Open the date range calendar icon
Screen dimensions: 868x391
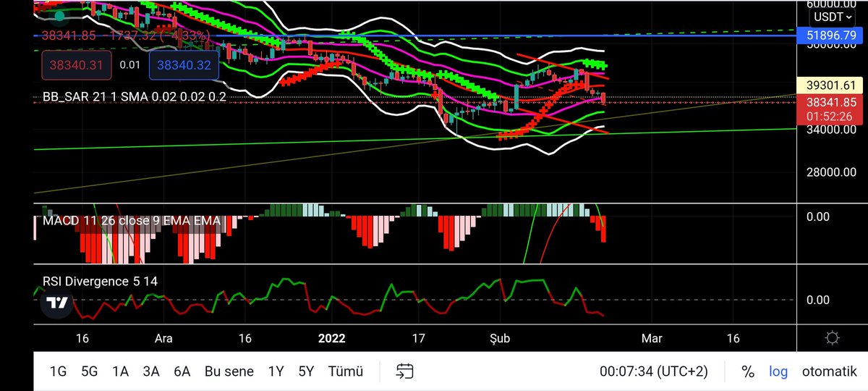(x=404, y=371)
